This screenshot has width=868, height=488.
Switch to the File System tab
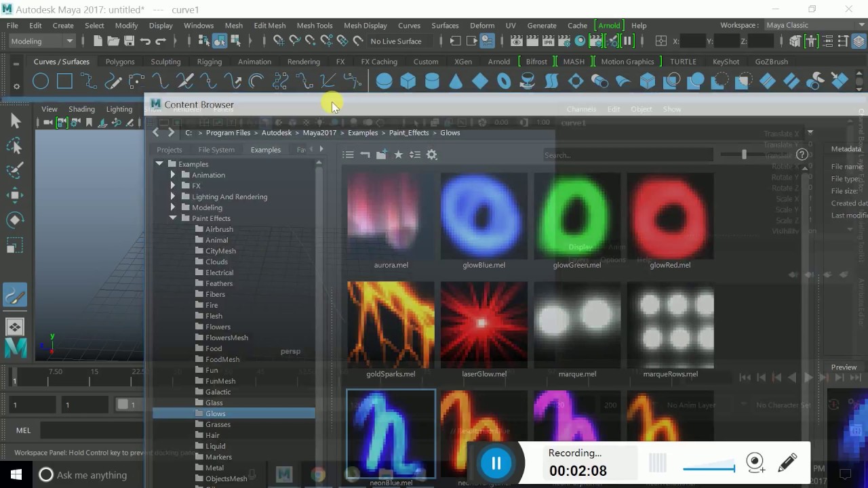tap(216, 150)
